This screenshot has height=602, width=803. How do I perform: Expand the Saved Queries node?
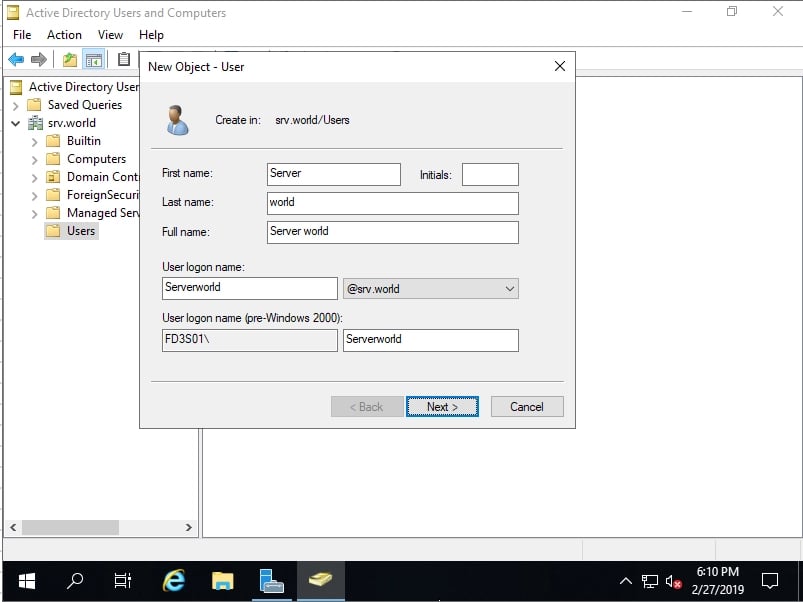pyautogui.click(x=16, y=106)
